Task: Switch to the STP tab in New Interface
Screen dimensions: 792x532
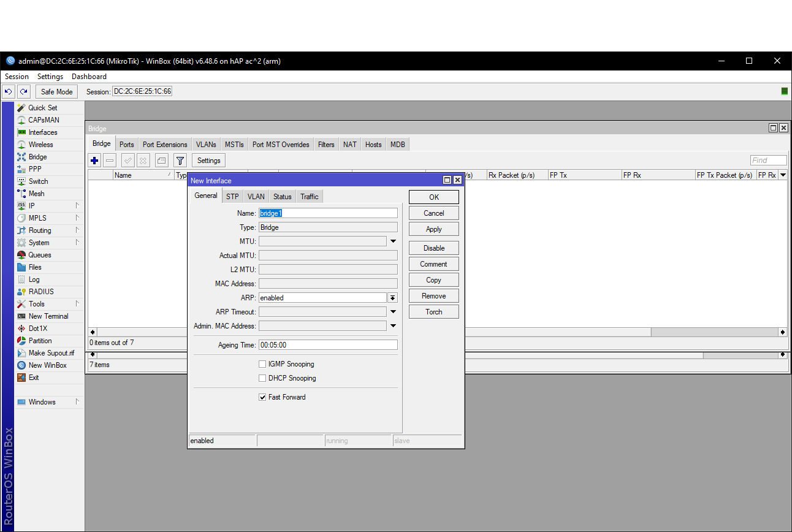Action: tap(232, 197)
